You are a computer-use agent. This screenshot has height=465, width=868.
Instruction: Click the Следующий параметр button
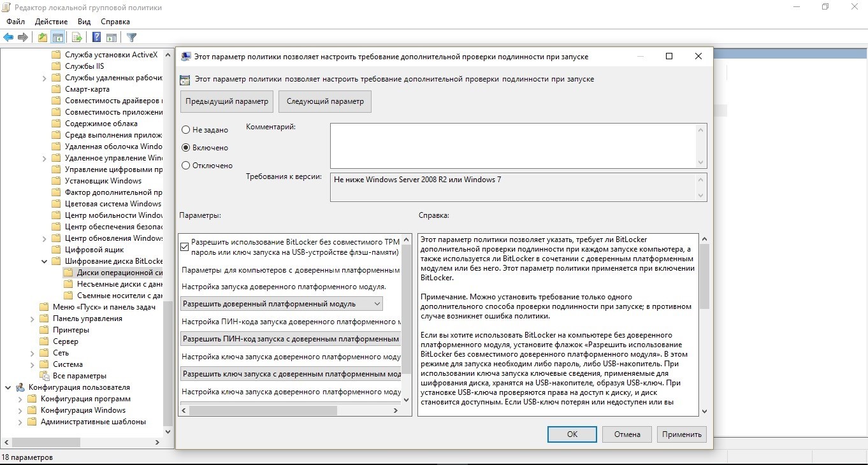pos(325,101)
